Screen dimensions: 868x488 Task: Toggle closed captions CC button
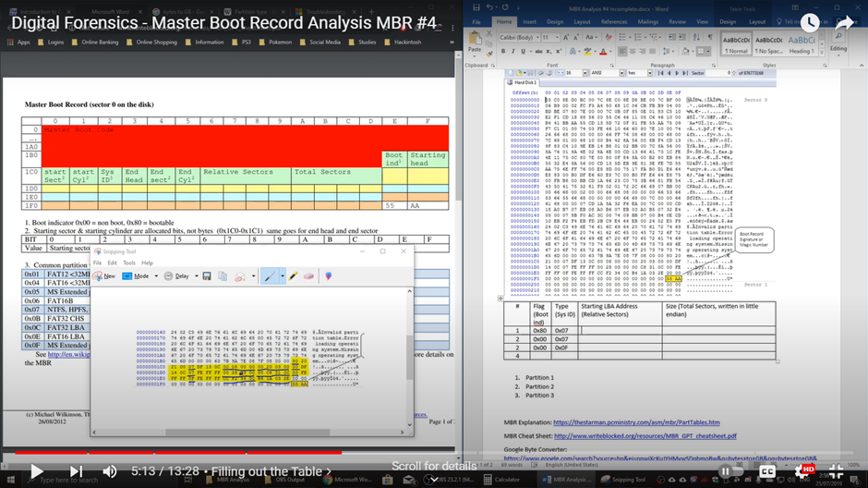767,471
